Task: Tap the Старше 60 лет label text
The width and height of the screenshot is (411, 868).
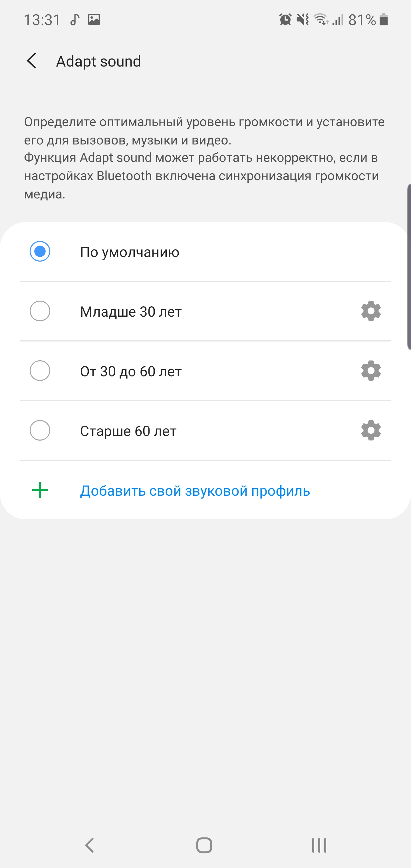Action: pos(128,431)
